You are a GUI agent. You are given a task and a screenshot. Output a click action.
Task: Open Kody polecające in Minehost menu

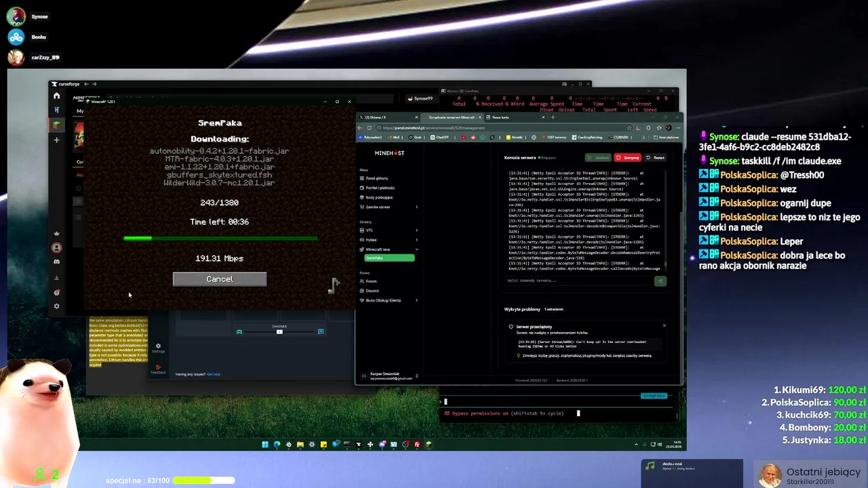coord(376,197)
